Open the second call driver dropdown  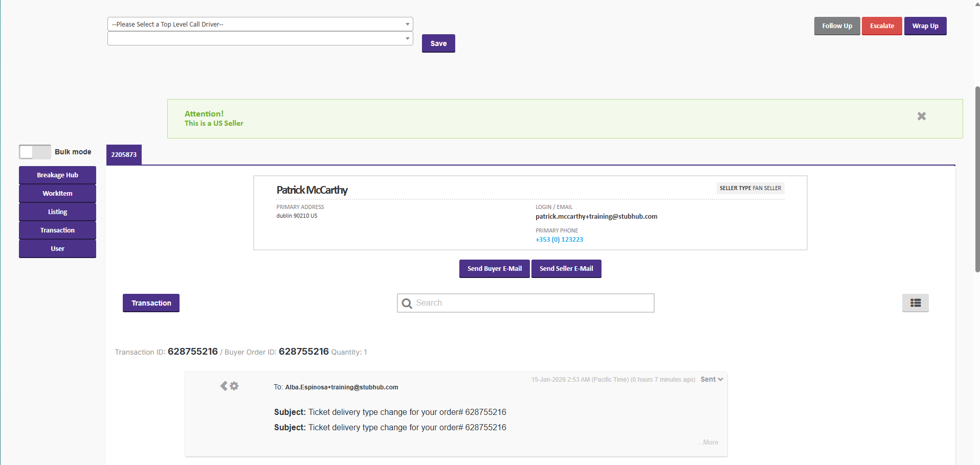260,38
